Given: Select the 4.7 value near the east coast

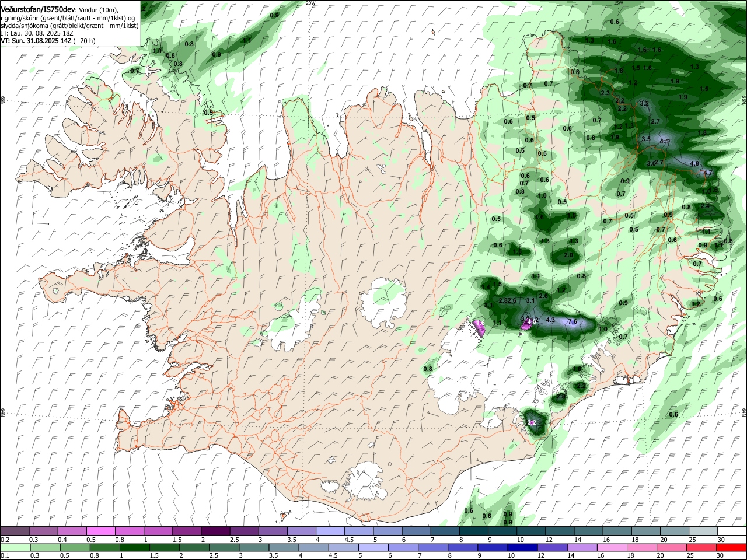Looking at the screenshot, I should (x=708, y=173).
